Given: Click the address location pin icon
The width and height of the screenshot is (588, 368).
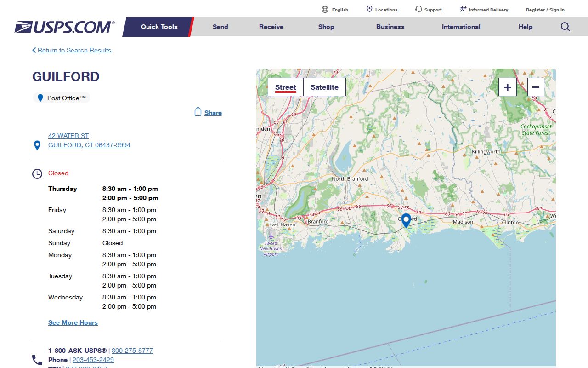Looking at the screenshot, I should click(37, 145).
